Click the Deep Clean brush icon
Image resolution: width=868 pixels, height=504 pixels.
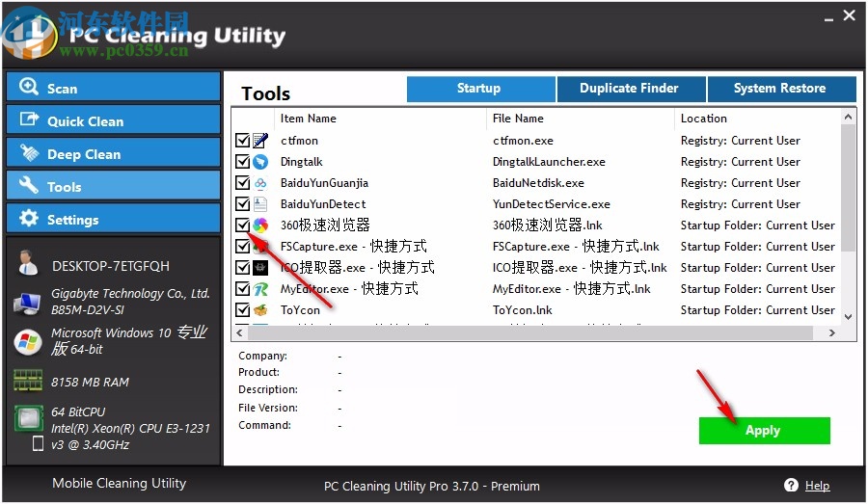pos(29,152)
